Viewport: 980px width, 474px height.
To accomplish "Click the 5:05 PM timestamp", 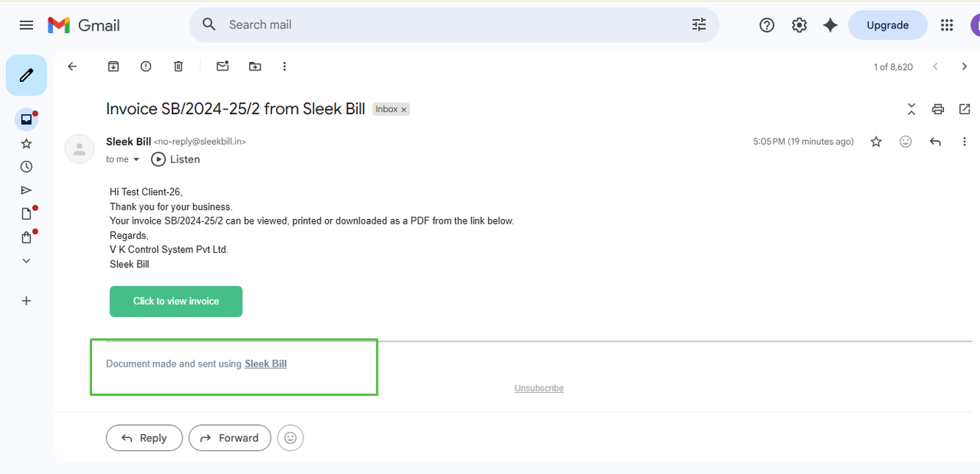I will click(803, 142).
